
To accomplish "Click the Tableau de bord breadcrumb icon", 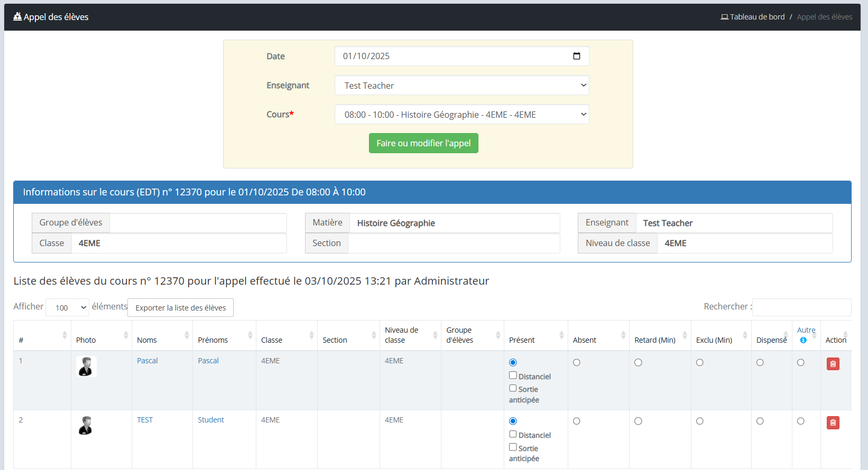I will click(724, 17).
